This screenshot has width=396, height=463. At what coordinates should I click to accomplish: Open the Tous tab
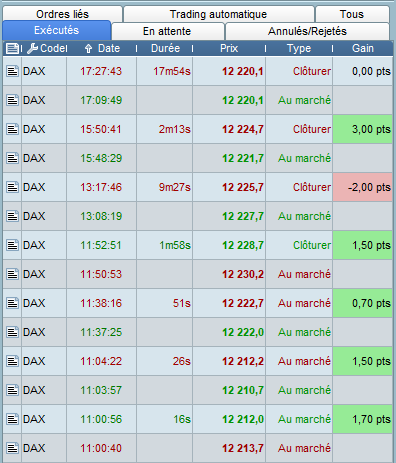click(x=352, y=14)
